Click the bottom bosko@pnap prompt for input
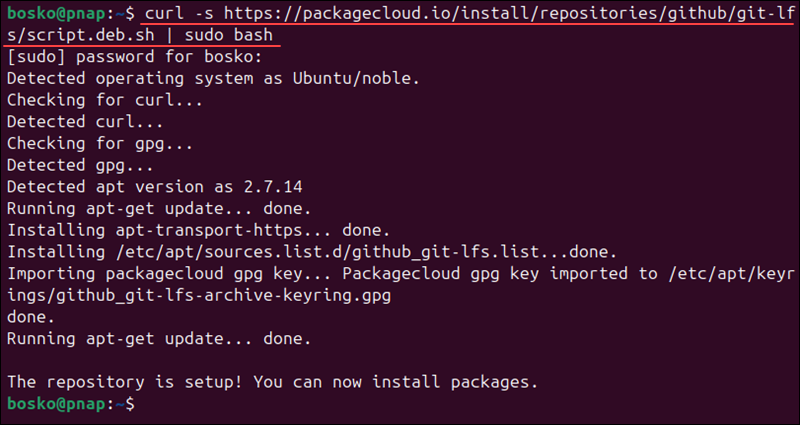The height and width of the screenshot is (425, 800). pyautogui.click(x=71, y=404)
